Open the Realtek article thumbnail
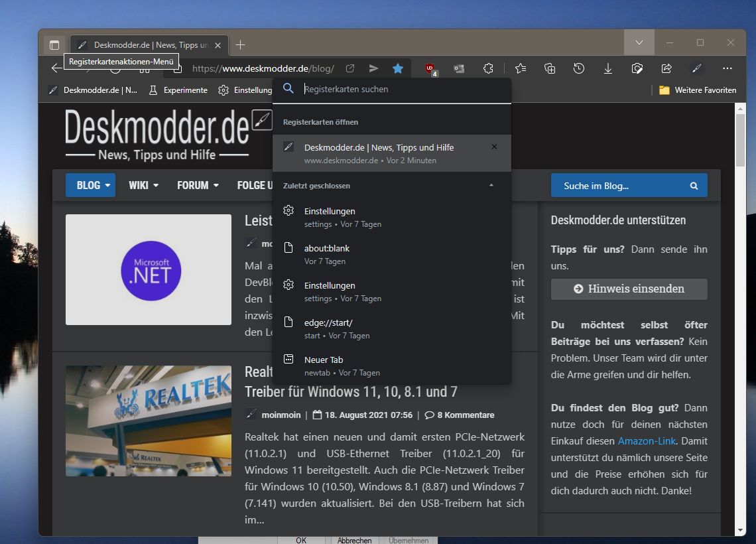756x544 pixels. pos(149,421)
